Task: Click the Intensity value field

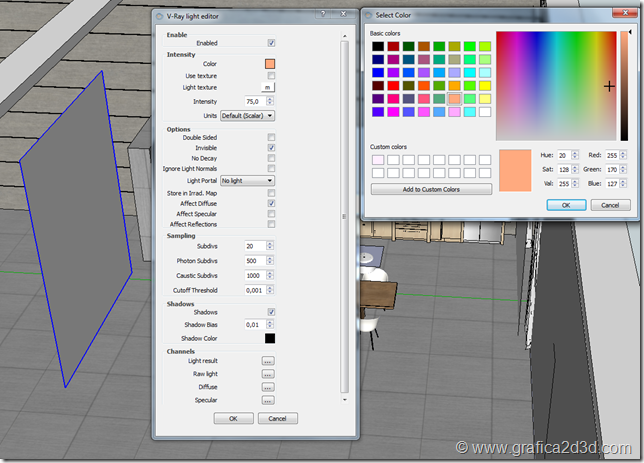Action: 255,101
